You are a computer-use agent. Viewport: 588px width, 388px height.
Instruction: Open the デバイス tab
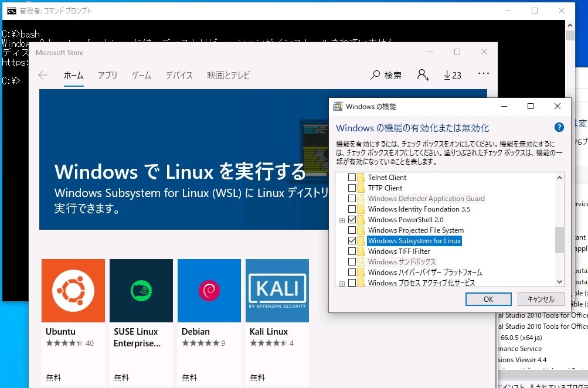pos(179,76)
